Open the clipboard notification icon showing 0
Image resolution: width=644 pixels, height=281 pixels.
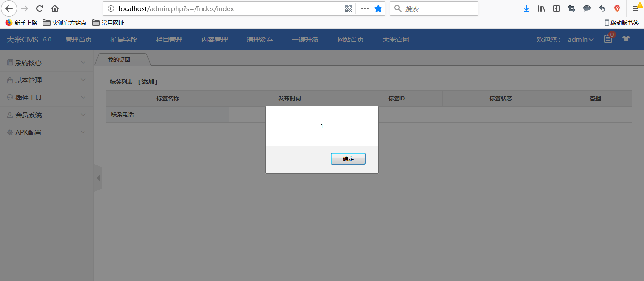coord(608,39)
